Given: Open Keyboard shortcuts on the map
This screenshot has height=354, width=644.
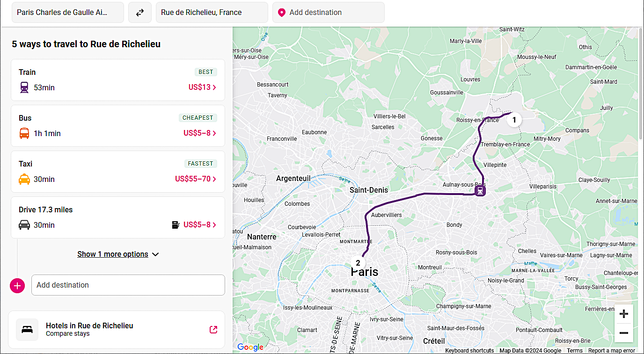Looking at the screenshot, I should pyautogui.click(x=469, y=351).
